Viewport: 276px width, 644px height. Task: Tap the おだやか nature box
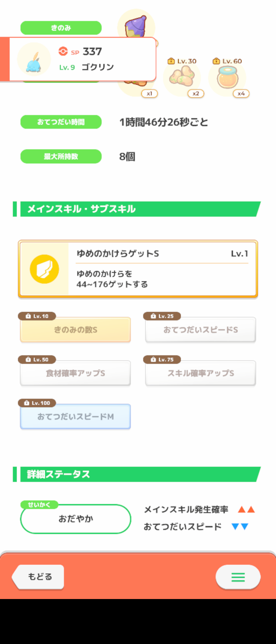point(76,519)
